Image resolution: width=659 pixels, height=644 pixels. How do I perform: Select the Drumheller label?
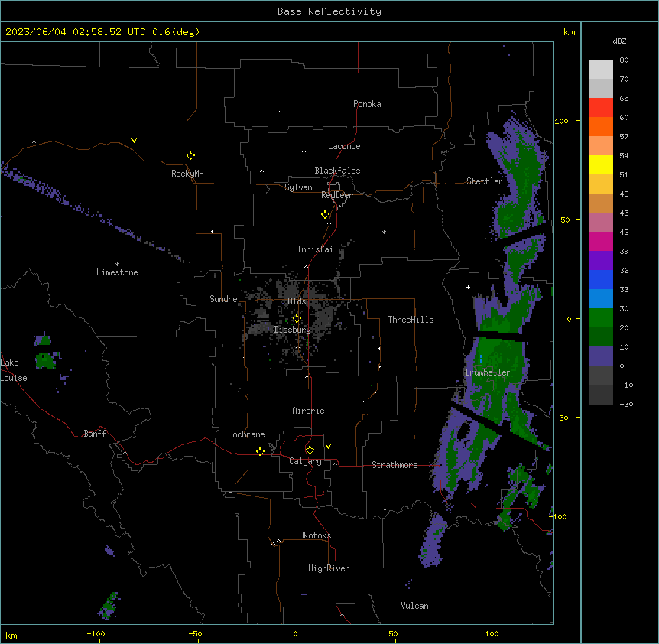click(488, 372)
